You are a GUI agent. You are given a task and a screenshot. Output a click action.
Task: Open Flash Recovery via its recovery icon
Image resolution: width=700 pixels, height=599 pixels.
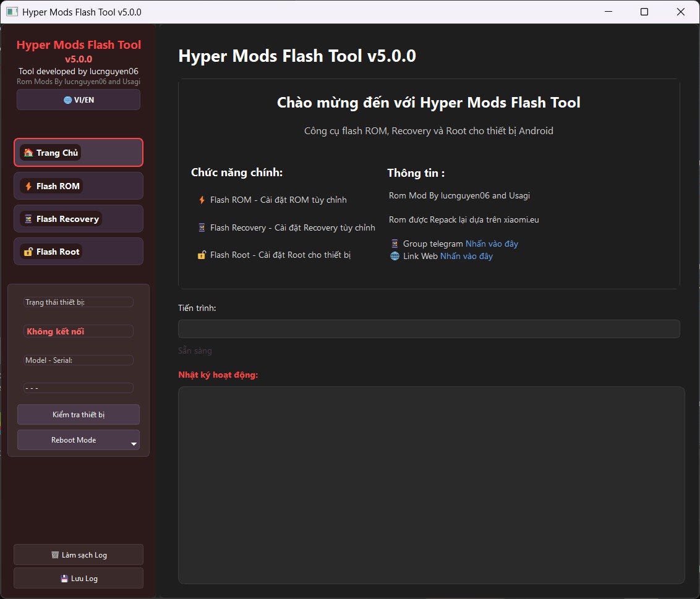click(27, 218)
